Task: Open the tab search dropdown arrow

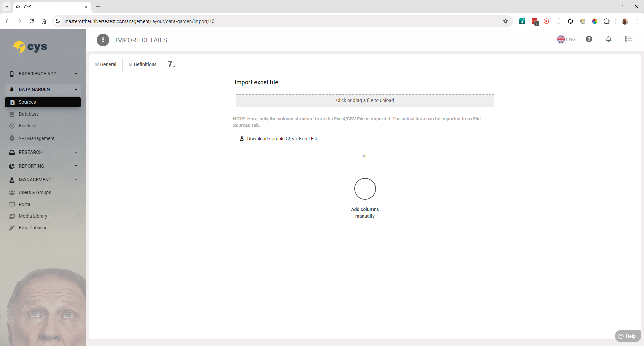Action: coord(7,7)
